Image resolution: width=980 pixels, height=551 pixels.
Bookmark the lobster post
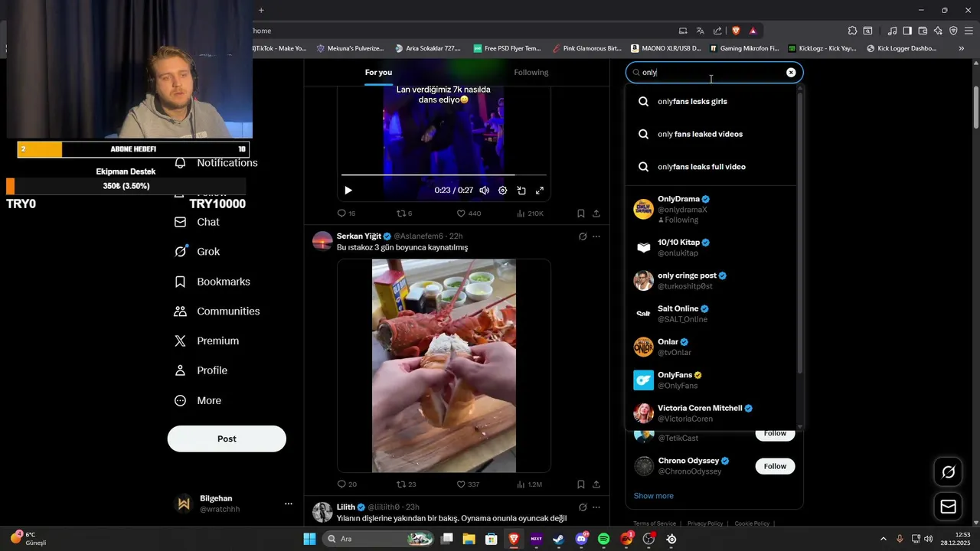coord(581,484)
